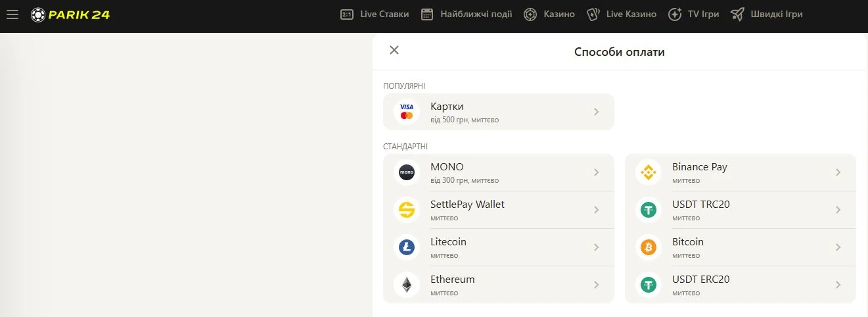The image size is (868, 317).
Task: Choose MONO payment label
Action: (x=447, y=167)
